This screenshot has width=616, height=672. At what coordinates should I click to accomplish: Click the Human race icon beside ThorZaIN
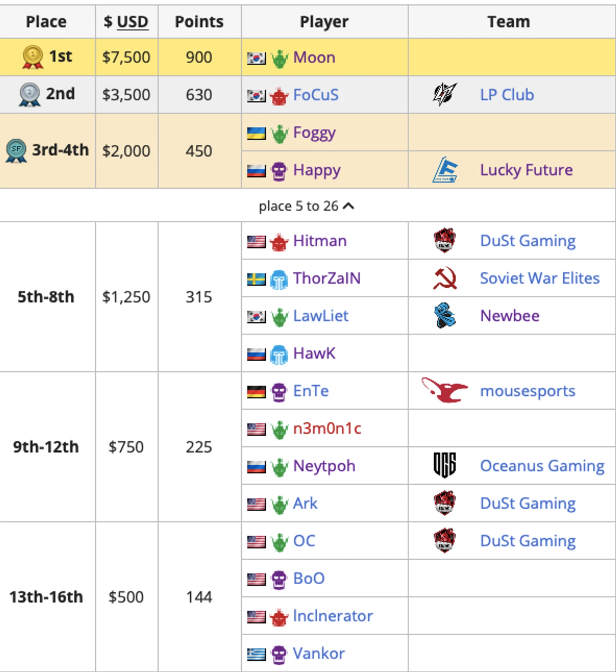pos(279,279)
